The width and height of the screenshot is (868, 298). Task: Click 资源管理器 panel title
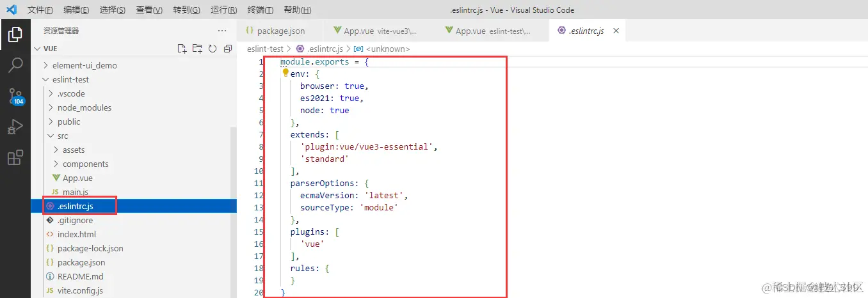[61, 31]
